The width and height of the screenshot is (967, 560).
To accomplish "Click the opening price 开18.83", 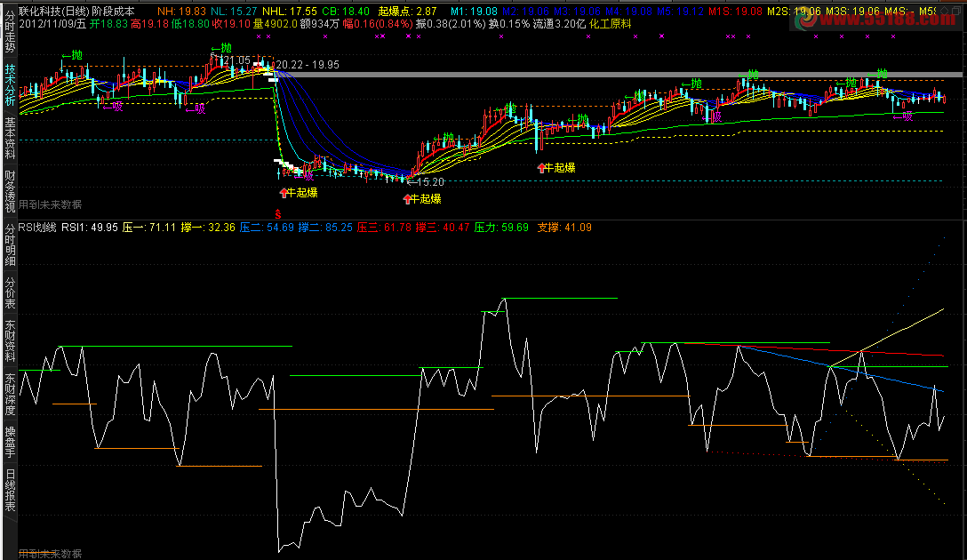I will 108,23.
